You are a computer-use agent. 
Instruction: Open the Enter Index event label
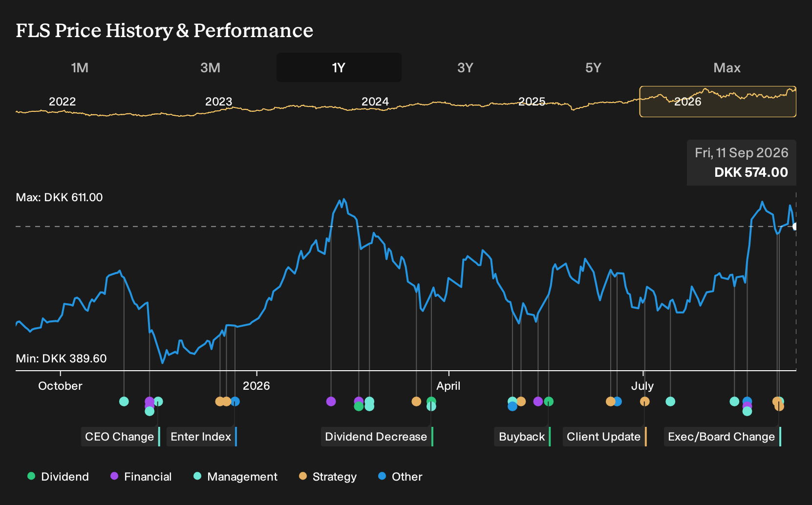point(202,437)
